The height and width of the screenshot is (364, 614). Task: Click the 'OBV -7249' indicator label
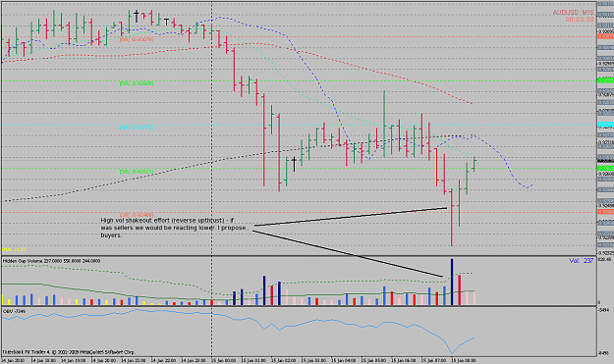(15, 311)
